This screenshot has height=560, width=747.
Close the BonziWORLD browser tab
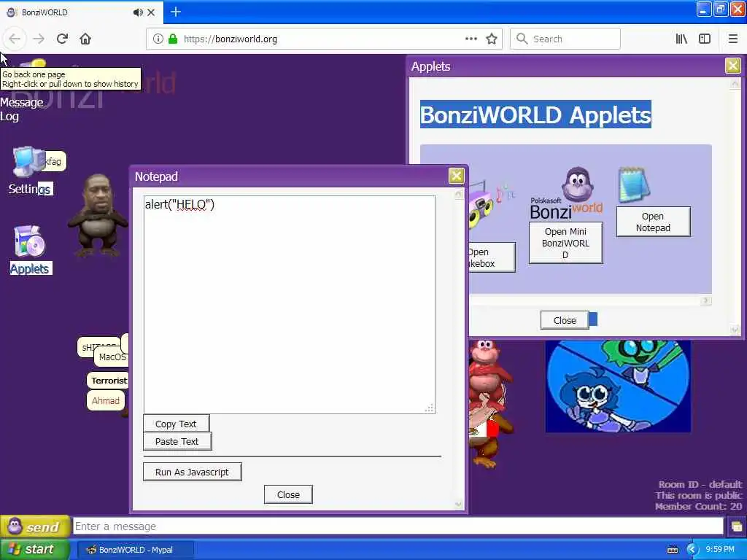(151, 12)
